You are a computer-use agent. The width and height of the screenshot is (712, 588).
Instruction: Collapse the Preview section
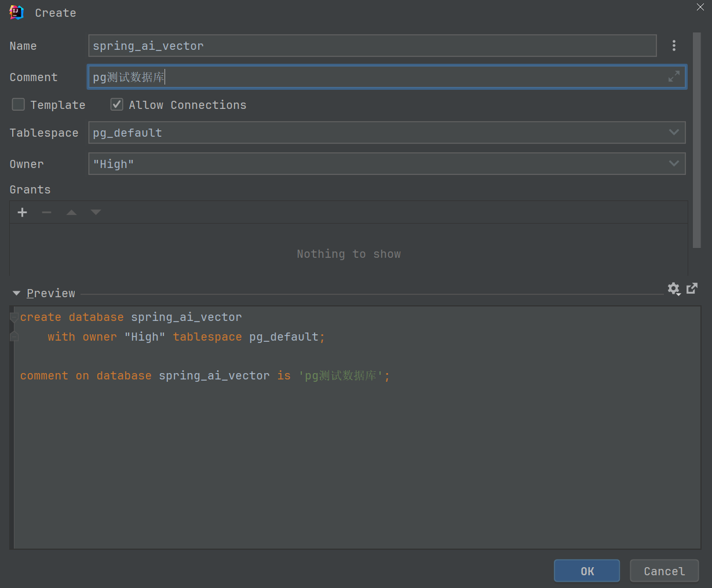(16, 294)
